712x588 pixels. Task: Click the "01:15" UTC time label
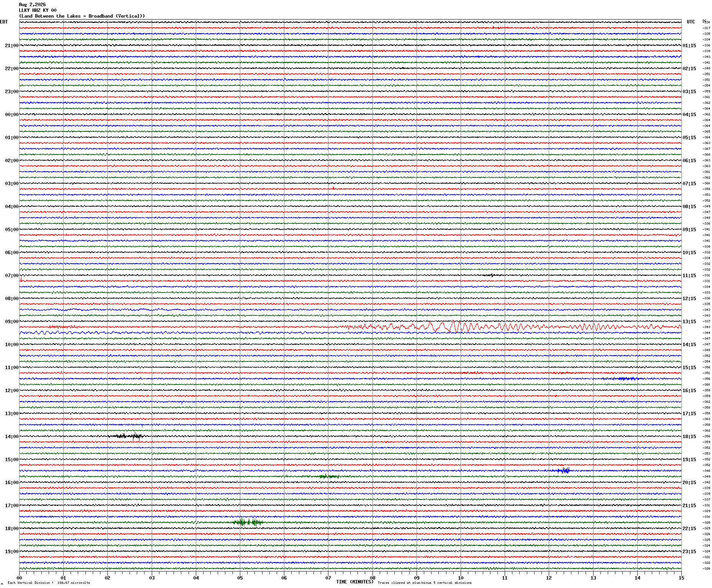click(x=689, y=46)
